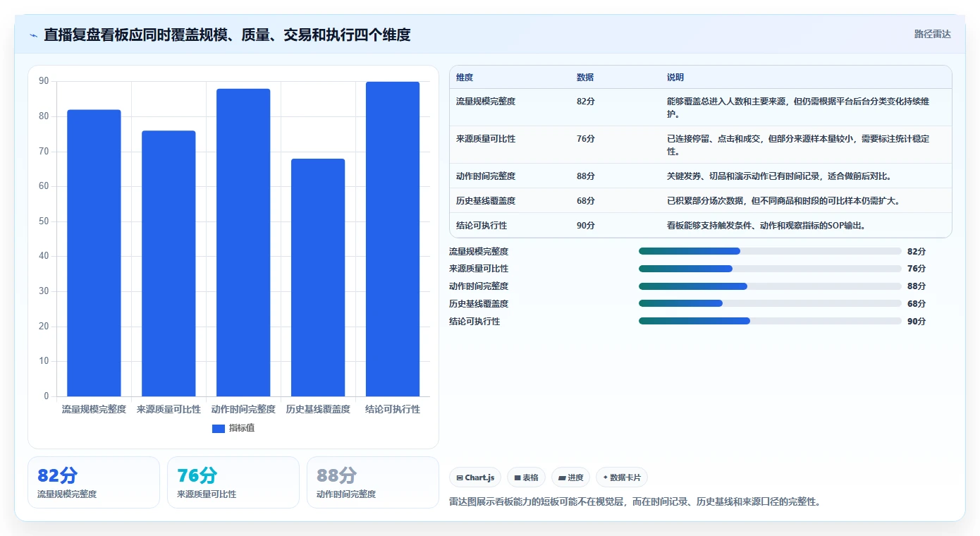Click the 动作时间完整度 table row name
The width and height of the screenshot is (980, 536).
(486, 176)
